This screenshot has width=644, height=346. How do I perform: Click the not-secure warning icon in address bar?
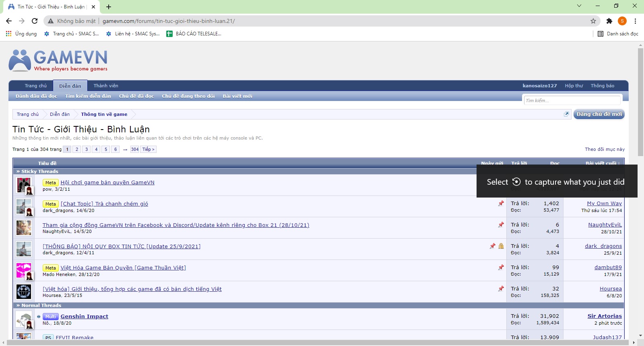[x=51, y=21]
